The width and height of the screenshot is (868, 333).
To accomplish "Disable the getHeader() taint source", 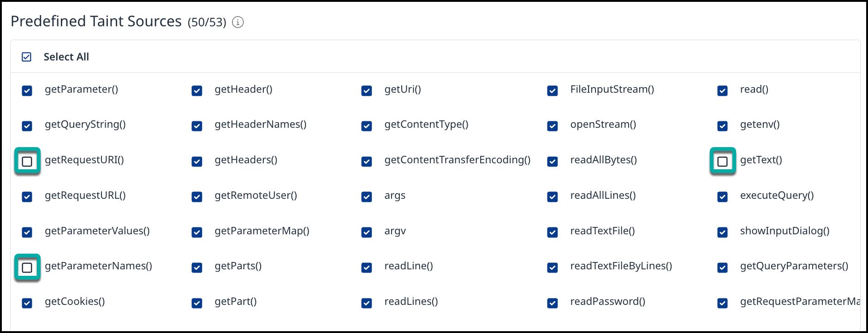I will 197,91.
